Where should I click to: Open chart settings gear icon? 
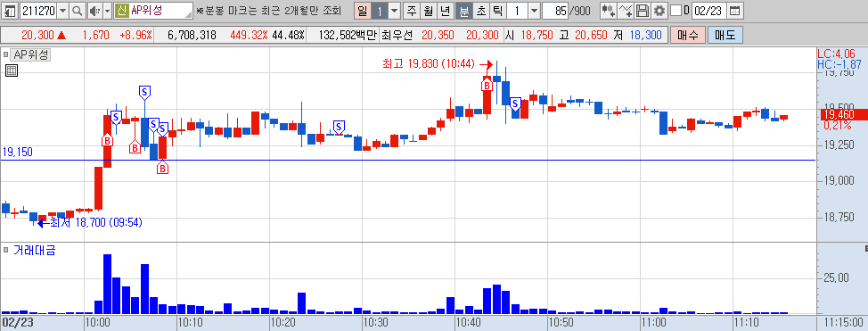point(659,11)
